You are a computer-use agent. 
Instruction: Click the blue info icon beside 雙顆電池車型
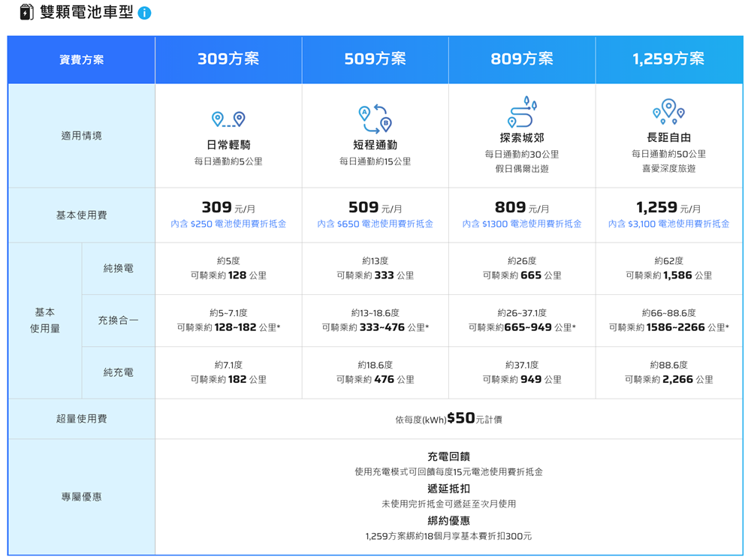[144, 13]
